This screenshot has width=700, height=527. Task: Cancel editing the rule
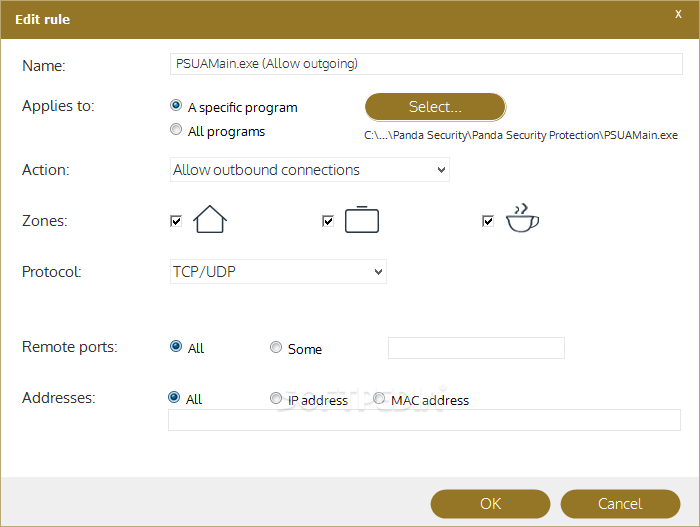[620, 504]
